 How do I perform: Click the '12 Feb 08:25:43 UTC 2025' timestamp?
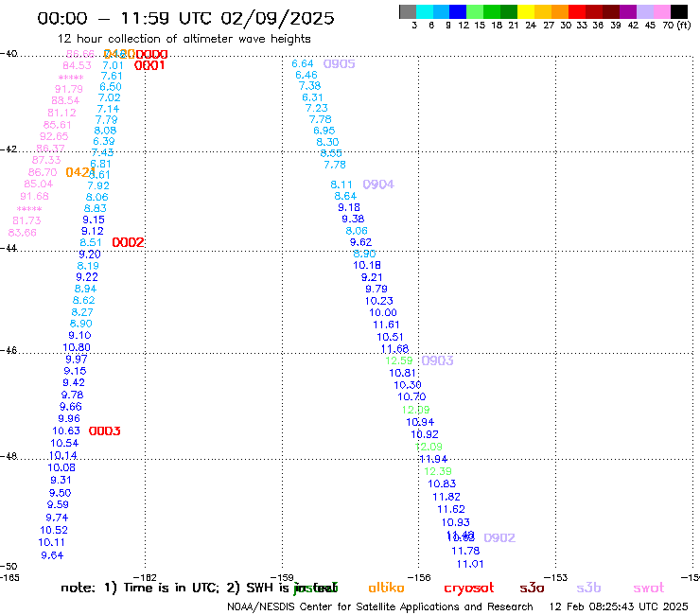(619, 606)
